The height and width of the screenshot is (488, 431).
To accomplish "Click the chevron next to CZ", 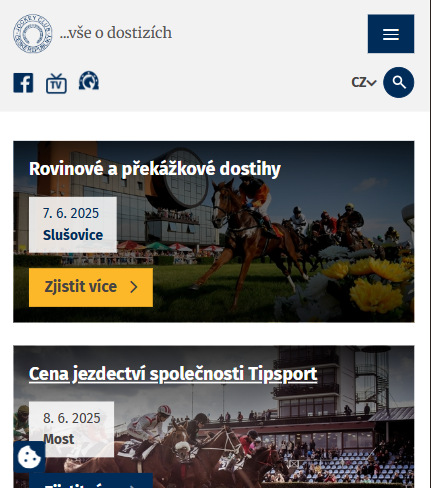I will point(372,83).
